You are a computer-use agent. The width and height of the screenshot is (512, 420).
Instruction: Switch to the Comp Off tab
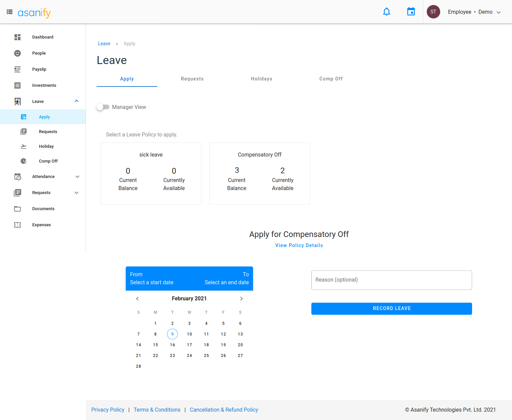(331, 79)
